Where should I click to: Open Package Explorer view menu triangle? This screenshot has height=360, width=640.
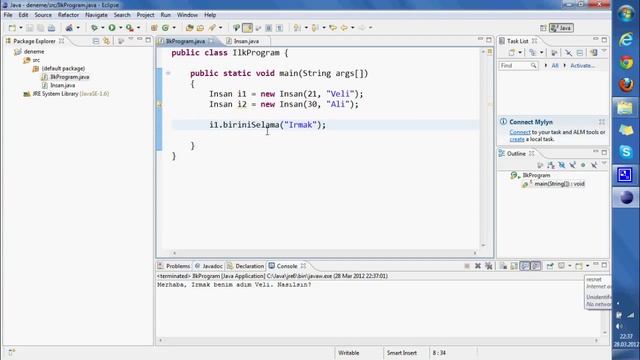(x=131, y=39)
